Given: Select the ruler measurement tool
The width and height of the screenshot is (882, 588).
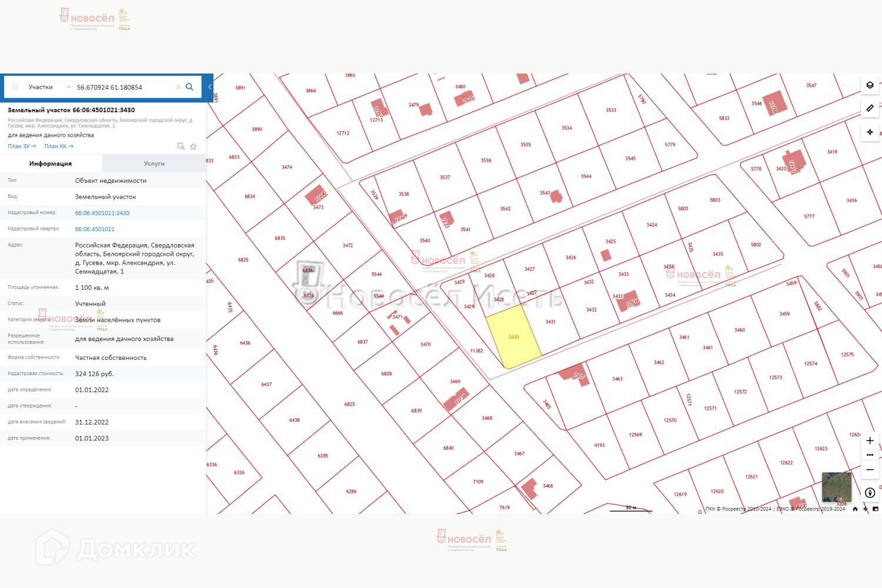Looking at the screenshot, I should point(870,108).
